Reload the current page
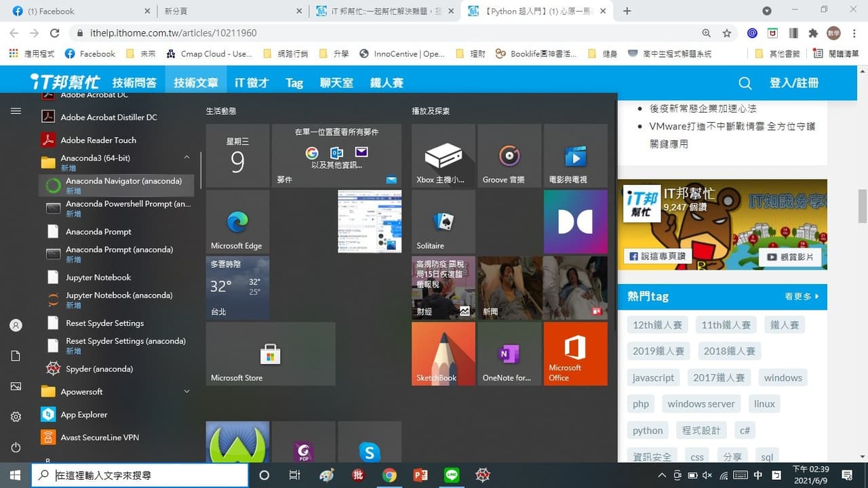Screen dimensions: 868x488 pos(55,33)
